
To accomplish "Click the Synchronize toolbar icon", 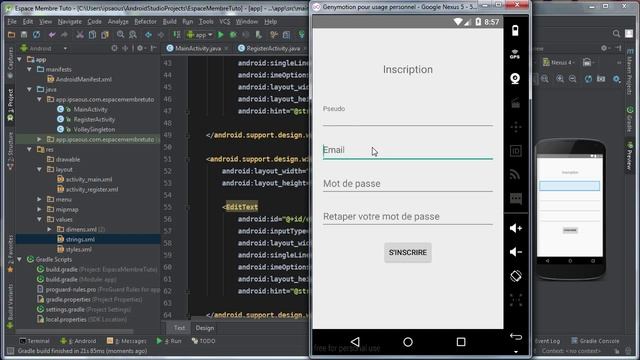I will [37, 35].
